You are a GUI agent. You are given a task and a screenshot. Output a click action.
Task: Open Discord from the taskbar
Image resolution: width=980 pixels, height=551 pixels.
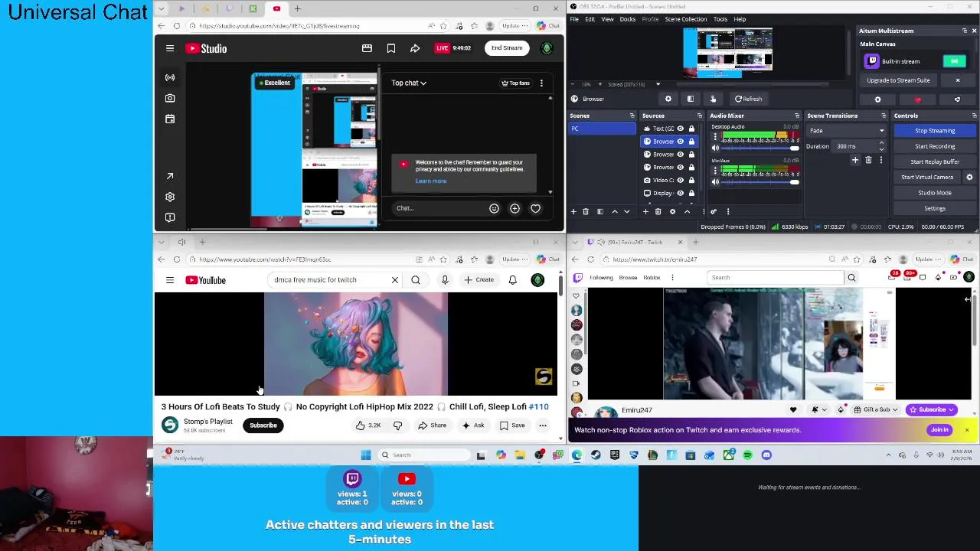766,455
